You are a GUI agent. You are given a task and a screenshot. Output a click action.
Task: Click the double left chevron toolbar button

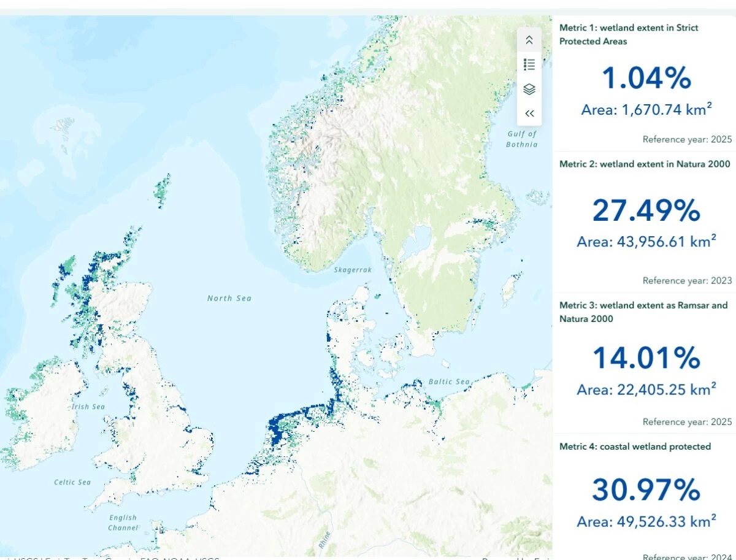click(529, 113)
